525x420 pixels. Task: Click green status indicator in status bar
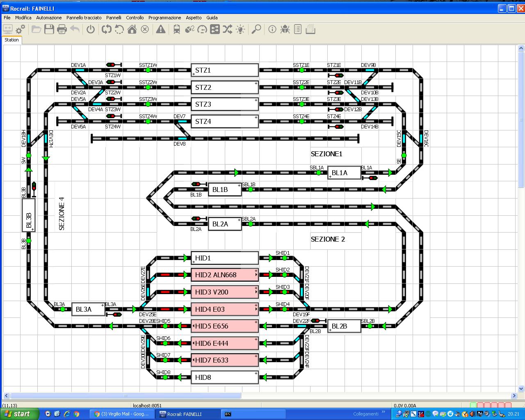click(473, 406)
